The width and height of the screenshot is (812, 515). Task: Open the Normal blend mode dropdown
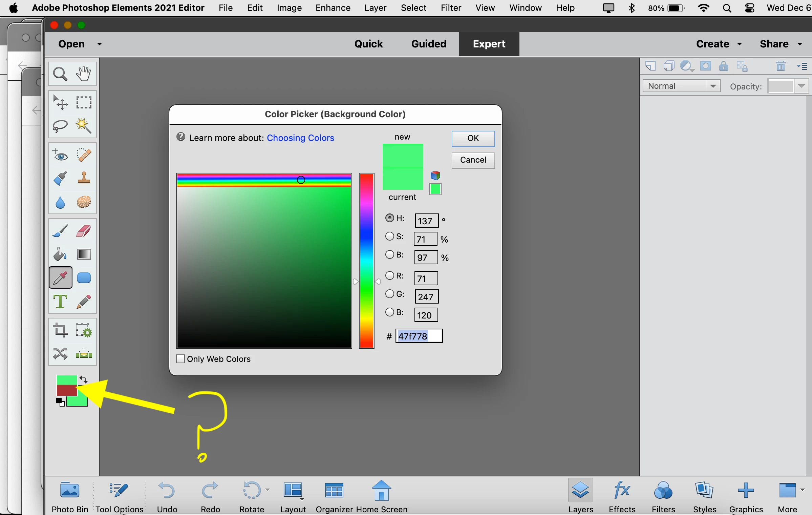[681, 86]
